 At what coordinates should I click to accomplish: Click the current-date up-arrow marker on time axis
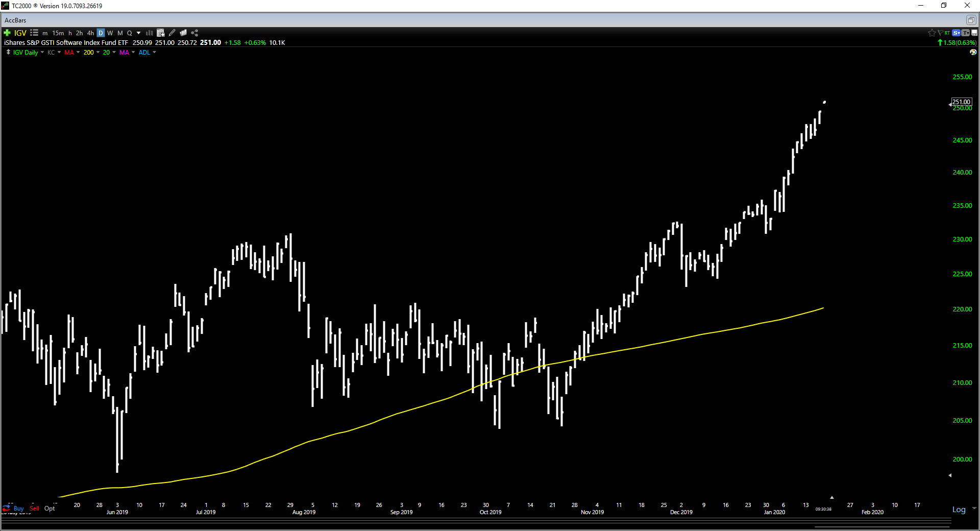tap(832, 497)
